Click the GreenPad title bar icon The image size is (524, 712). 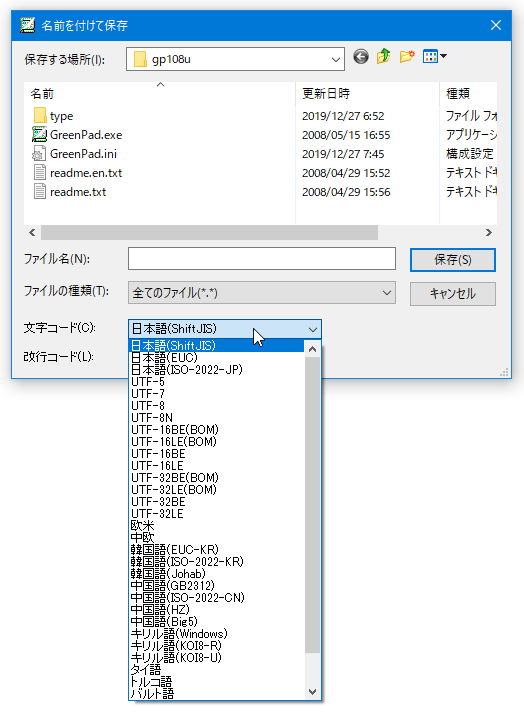coord(27,25)
